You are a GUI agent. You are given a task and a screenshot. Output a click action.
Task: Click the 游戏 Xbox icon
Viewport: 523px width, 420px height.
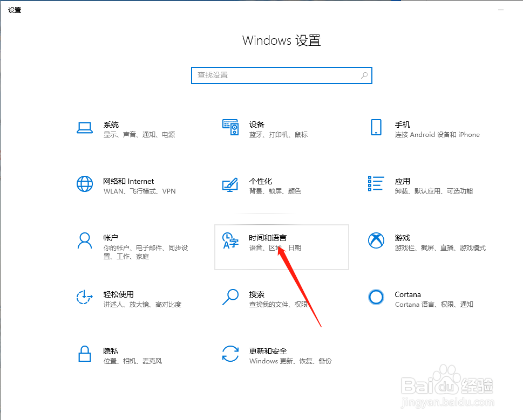coord(376,240)
